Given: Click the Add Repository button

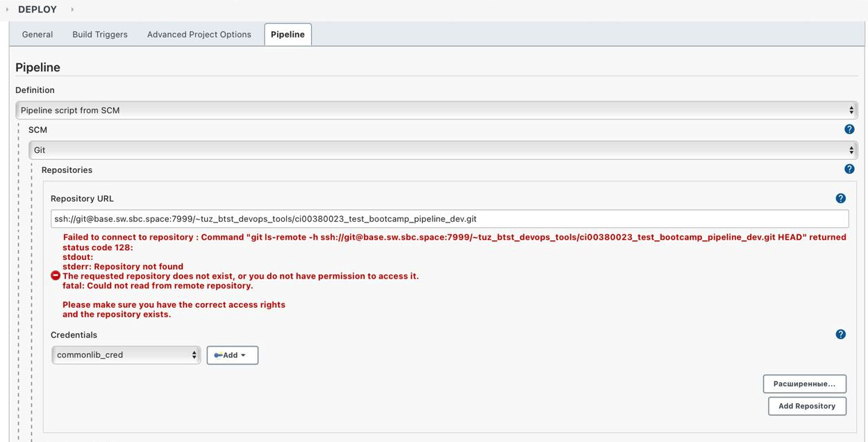Looking at the screenshot, I should coord(807,406).
